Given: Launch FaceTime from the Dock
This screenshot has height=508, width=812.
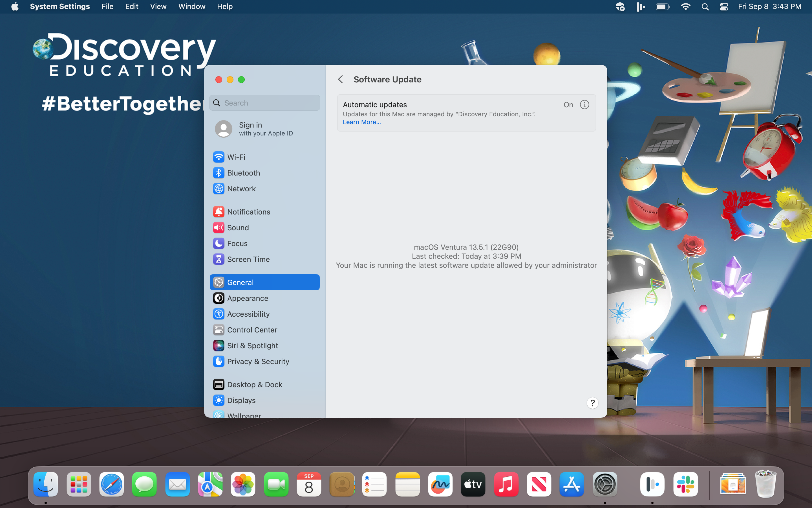Looking at the screenshot, I should [276, 484].
